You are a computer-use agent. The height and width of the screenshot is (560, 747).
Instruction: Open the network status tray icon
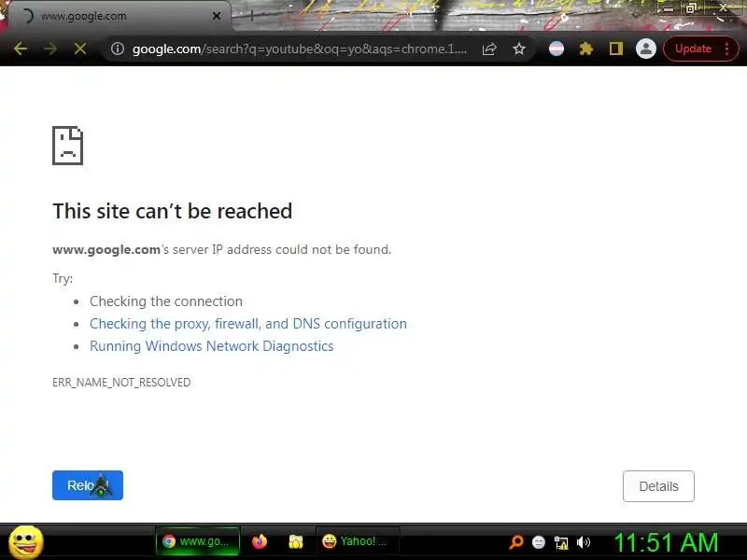[561, 542]
